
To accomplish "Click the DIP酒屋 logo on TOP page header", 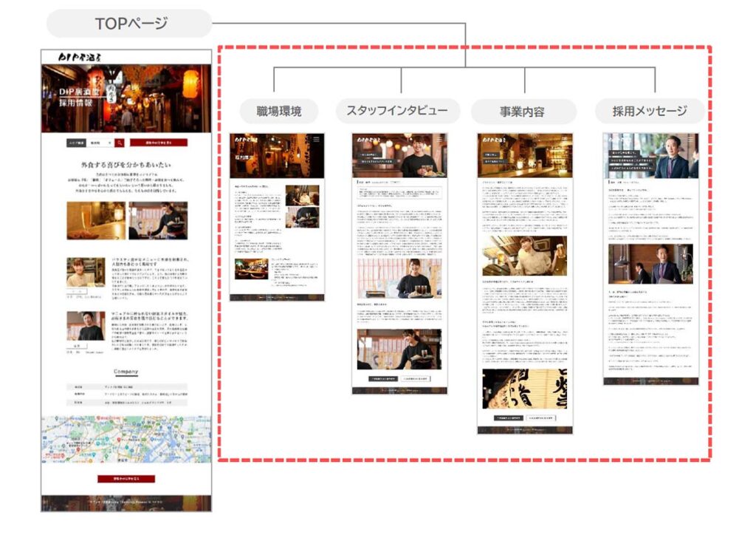I will point(80,58).
